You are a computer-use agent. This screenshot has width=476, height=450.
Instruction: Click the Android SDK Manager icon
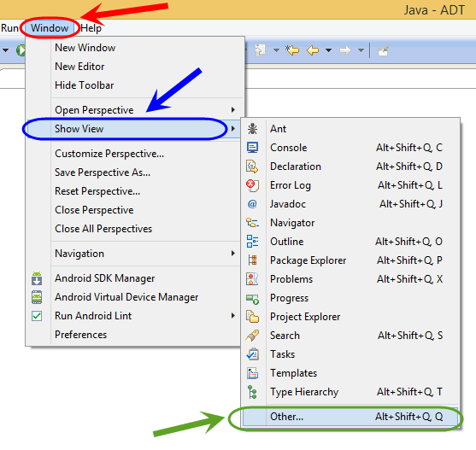(x=37, y=278)
